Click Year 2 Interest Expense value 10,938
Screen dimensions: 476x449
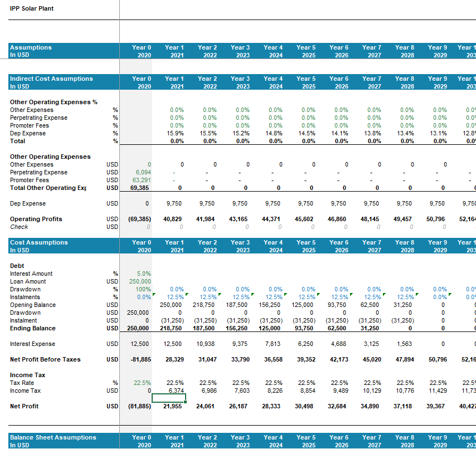point(207,344)
